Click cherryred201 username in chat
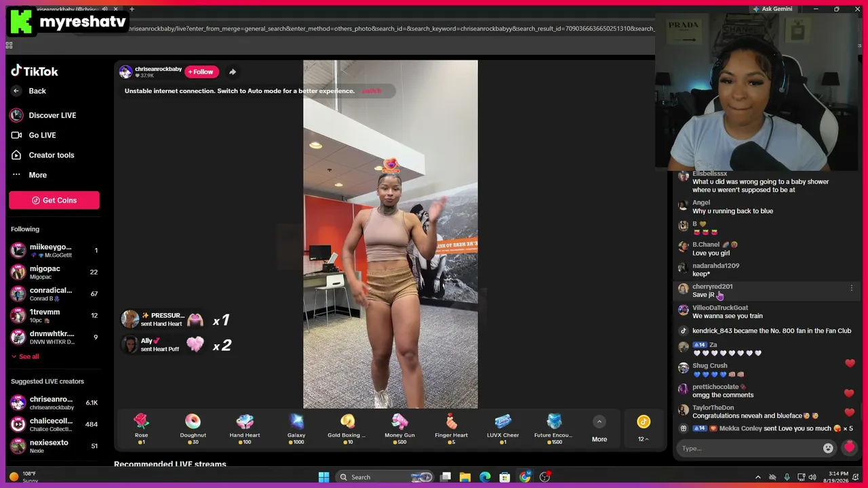 pyautogui.click(x=712, y=287)
